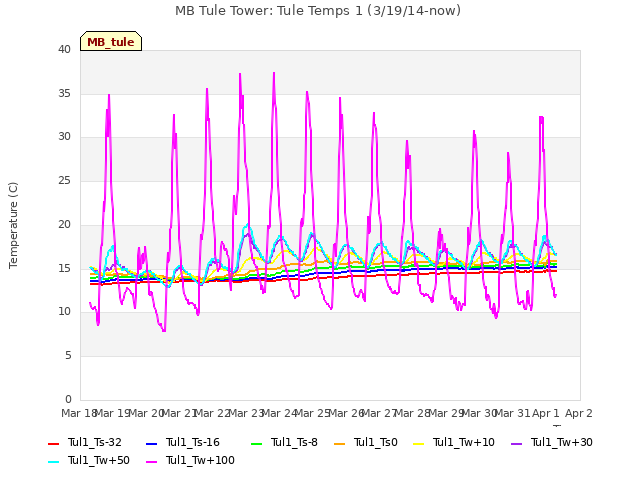Click the 25 y-axis tick label
Viewport: 640px width, 480px height.
point(64,180)
